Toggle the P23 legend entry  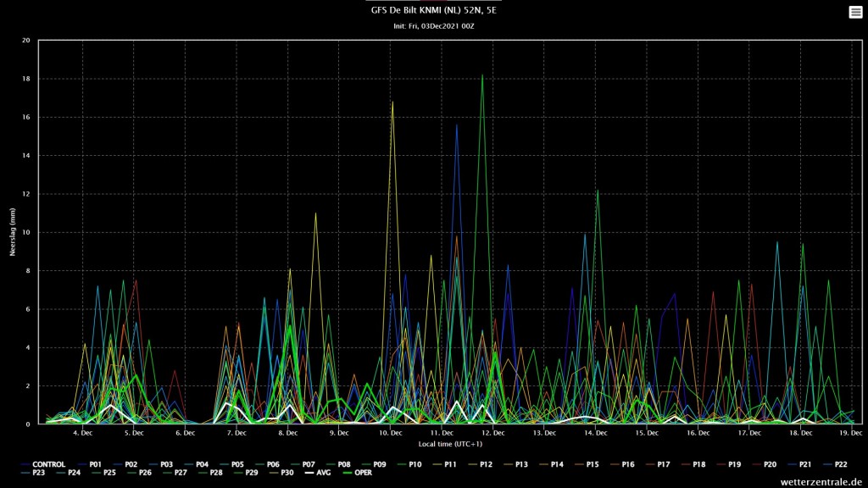click(33, 473)
